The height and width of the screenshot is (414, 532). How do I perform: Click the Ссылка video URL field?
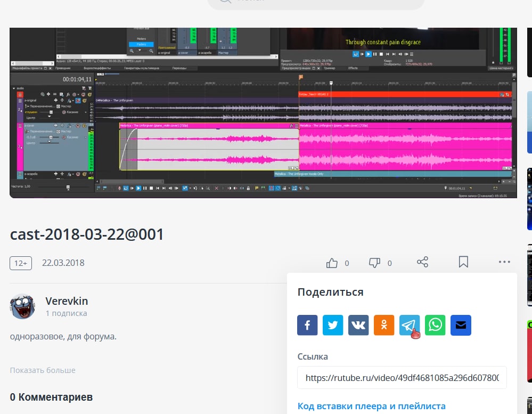tap(402, 378)
